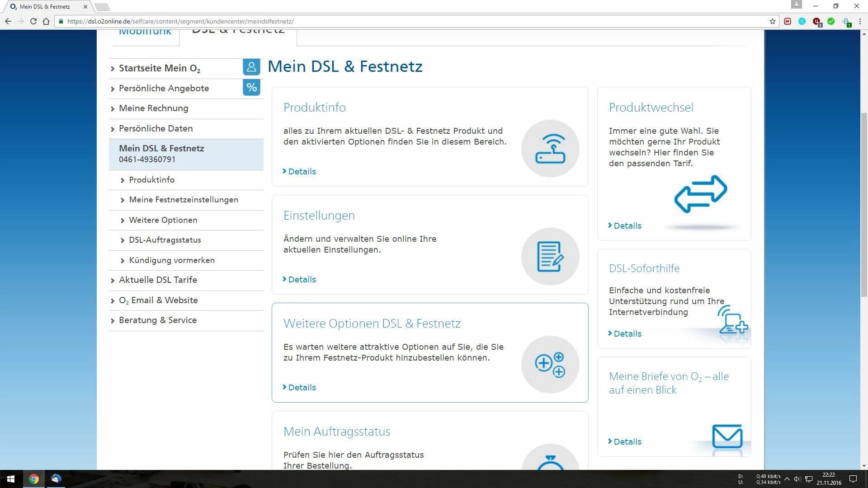Viewport: 868px width, 488px height.
Task: Expand Aktuelle DSL Tarife menu item
Action: 158,280
